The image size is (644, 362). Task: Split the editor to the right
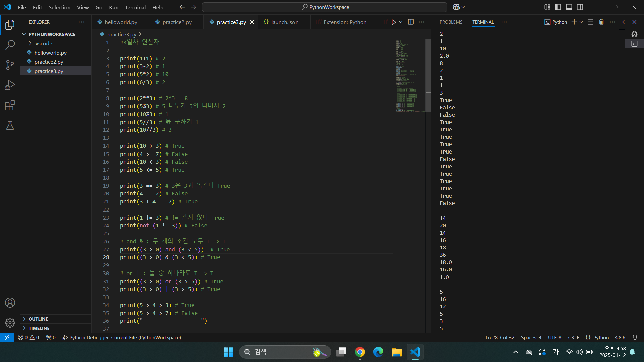411,22
